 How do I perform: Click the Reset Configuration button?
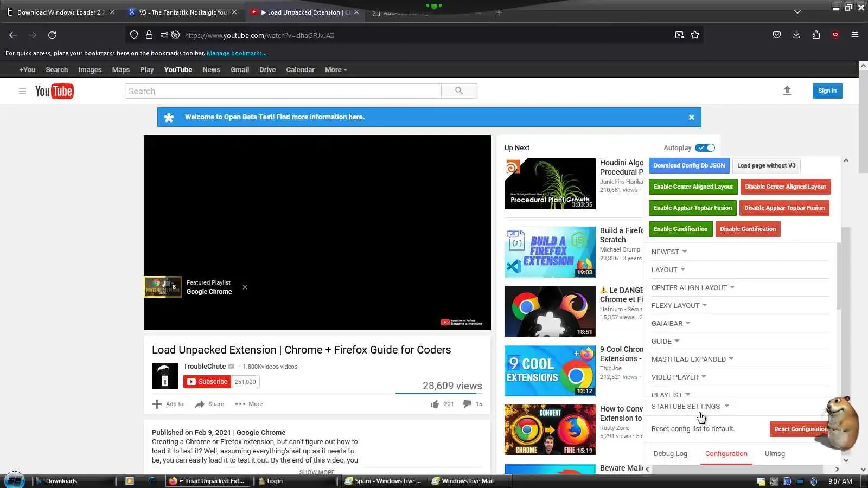click(x=800, y=429)
